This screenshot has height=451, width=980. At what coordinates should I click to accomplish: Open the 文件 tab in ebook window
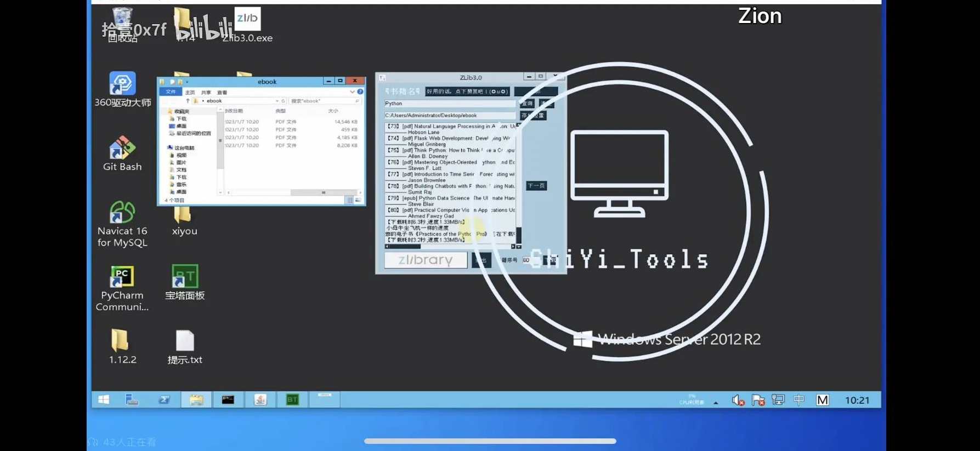pos(171,92)
